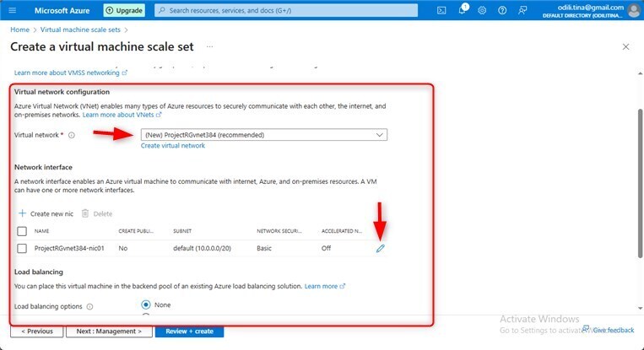Open the Azure portal hamburger menu

point(13,10)
